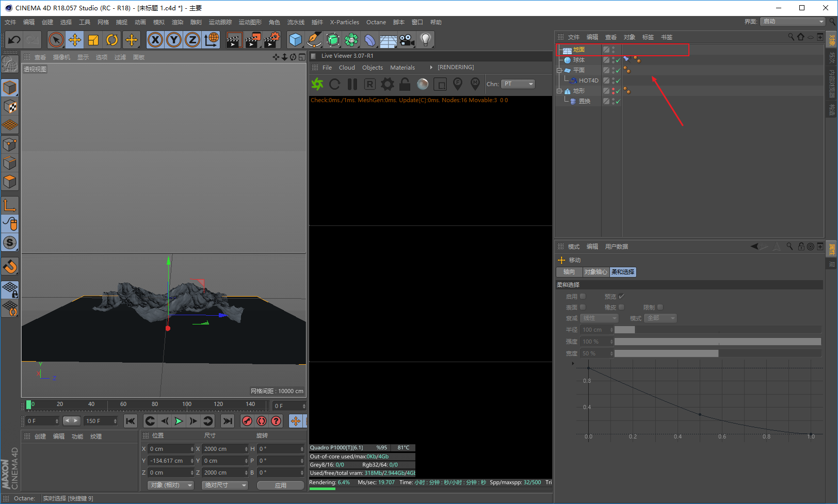Select the HOT4D object
The width and height of the screenshot is (838, 504).
coord(589,80)
